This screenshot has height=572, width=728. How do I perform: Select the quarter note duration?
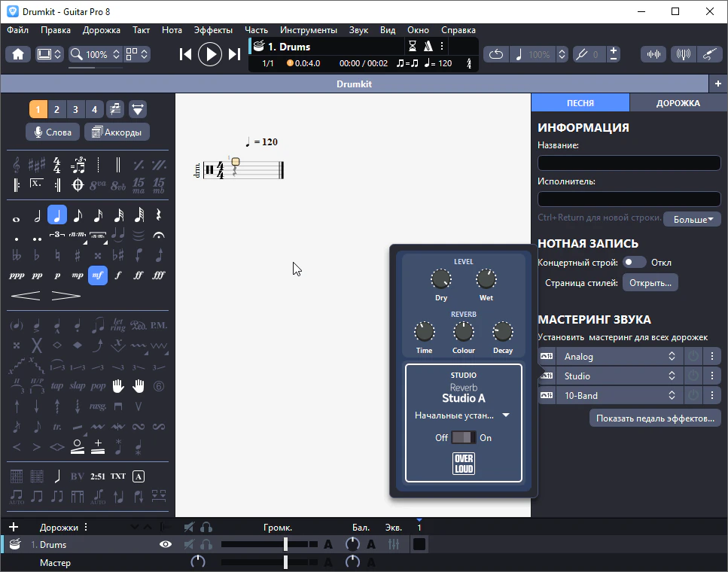(x=57, y=216)
